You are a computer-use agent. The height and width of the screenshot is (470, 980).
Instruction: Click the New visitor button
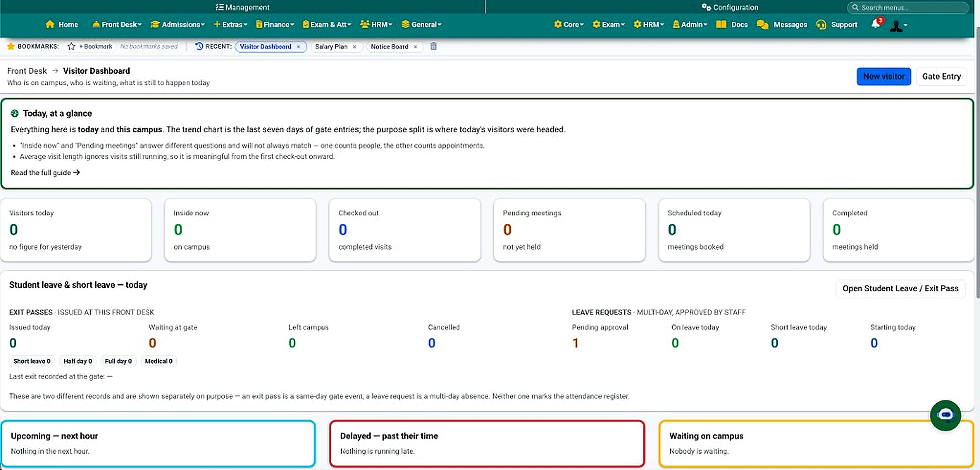[x=883, y=77]
